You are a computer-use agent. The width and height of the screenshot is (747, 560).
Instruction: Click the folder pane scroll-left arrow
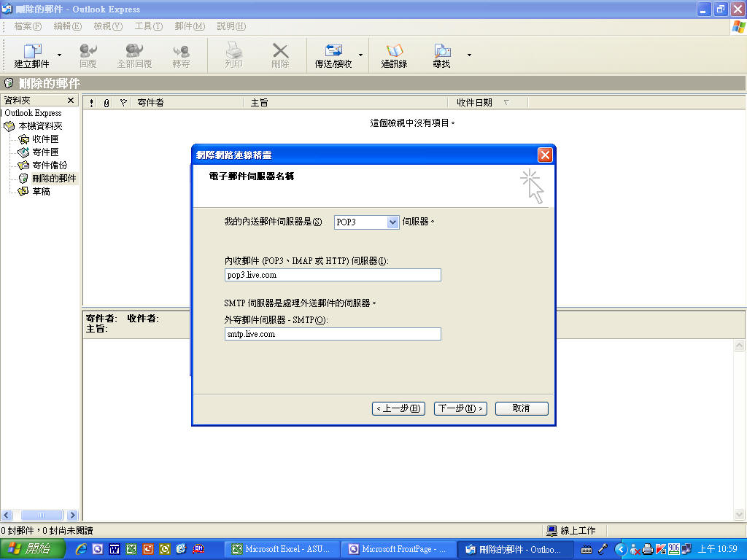click(x=6, y=516)
